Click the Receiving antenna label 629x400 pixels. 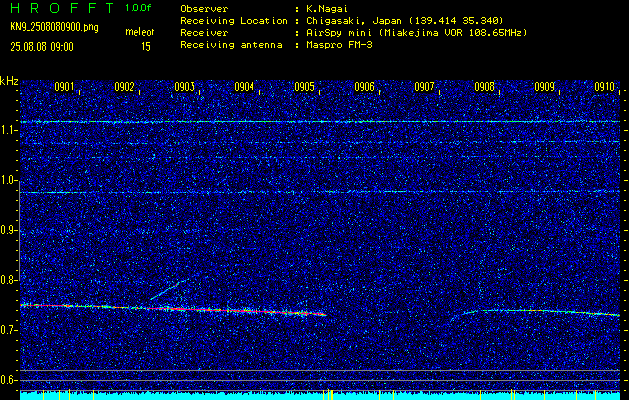(231, 45)
